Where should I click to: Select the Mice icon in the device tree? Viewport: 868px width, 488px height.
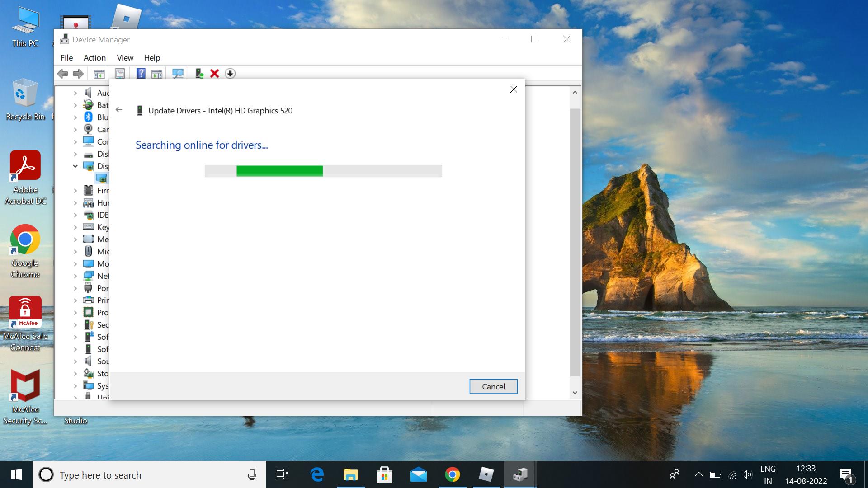click(88, 251)
